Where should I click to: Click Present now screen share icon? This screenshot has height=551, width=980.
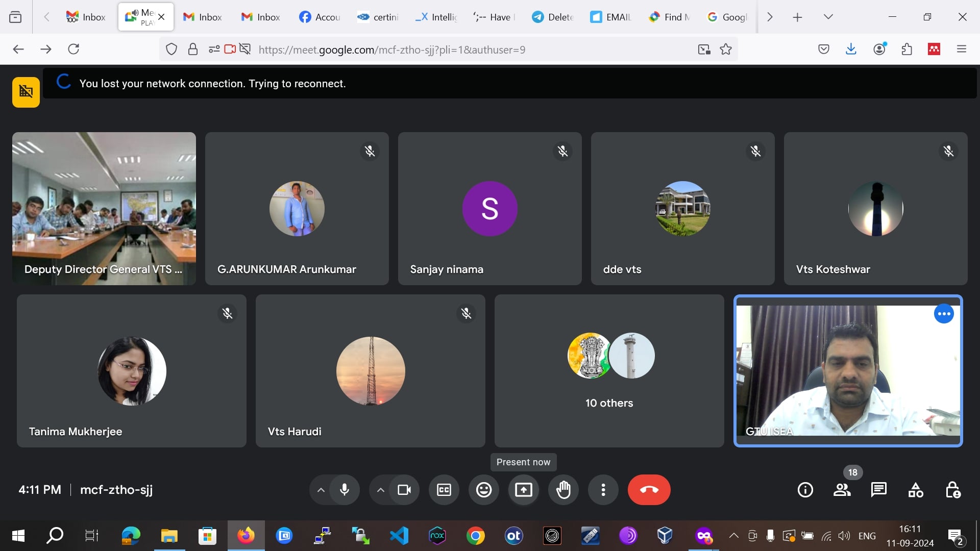[x=523, y=490]
